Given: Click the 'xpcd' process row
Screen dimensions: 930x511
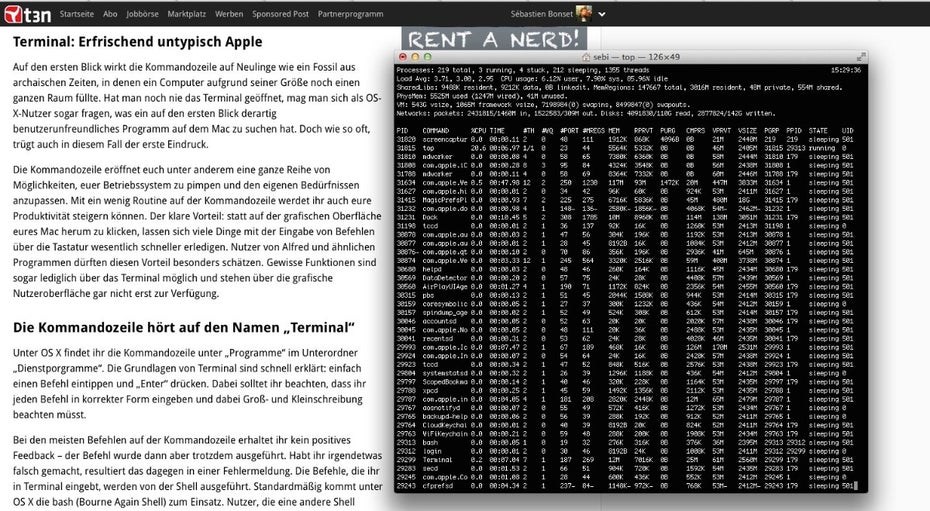Looking at the screenshot, I should pyautogui.click(x=625, y=390).
